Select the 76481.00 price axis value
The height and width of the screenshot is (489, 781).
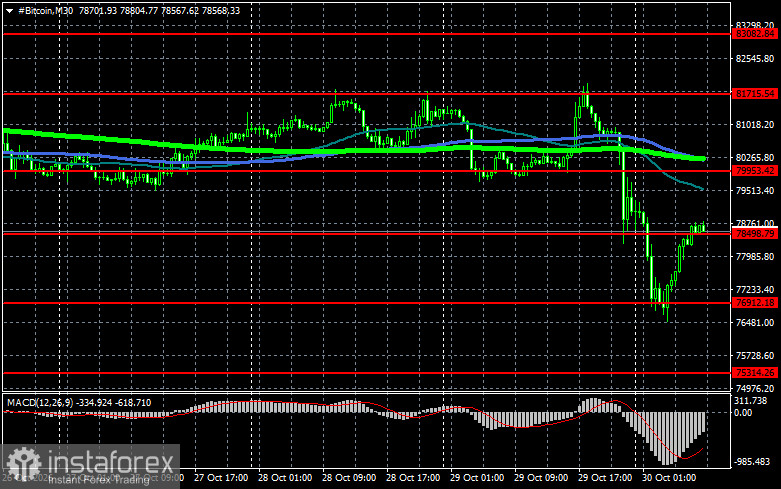[755, 323]
